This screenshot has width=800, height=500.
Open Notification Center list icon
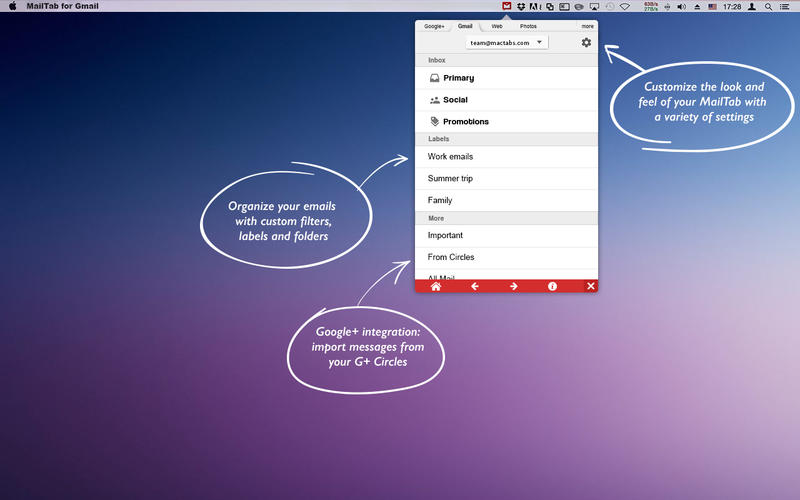pos(785,7)
